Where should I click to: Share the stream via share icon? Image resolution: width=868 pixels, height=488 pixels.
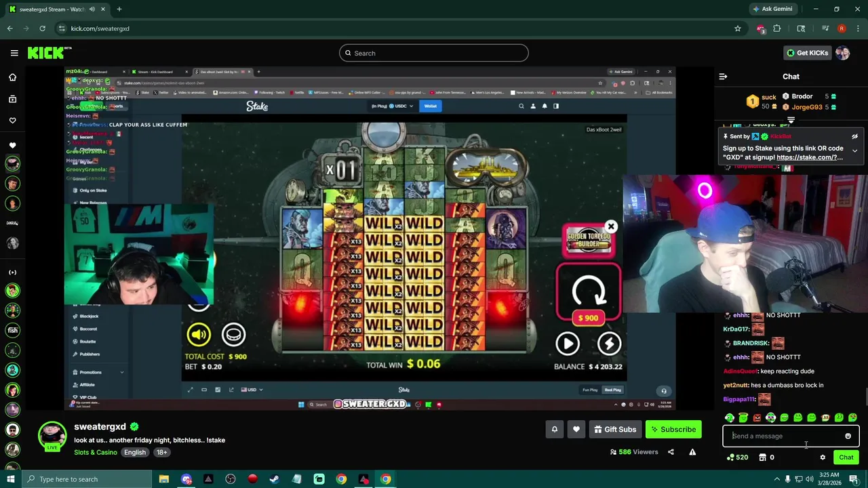point(671,452)
